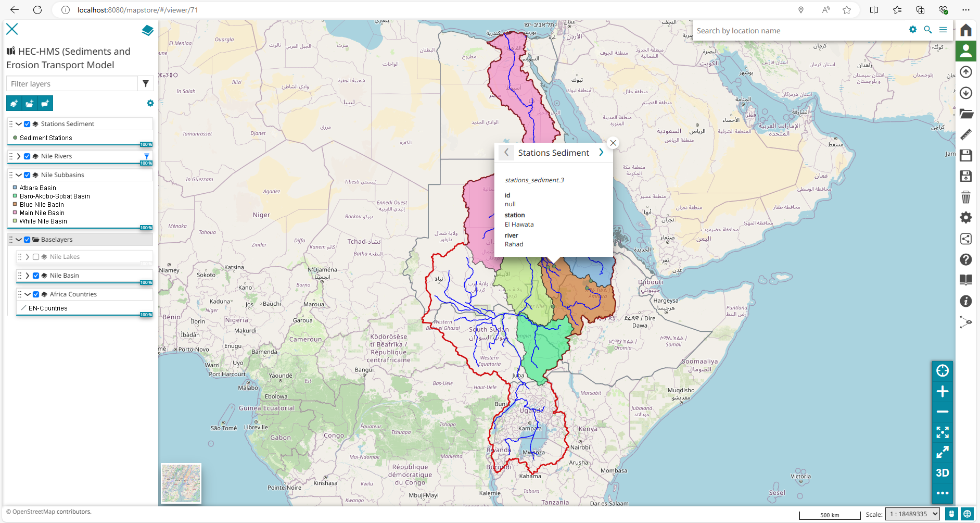Expand Nile Basin layer legend
Image resolution: width=980 pixels, height=523 pixels.
tap(28, 276)
